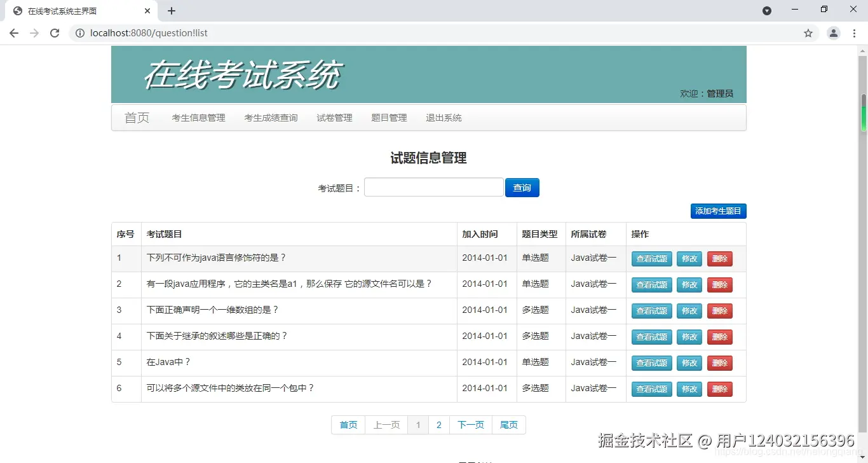This screenshot has height=463, width=868.
Task: Select page 1 in pagination
Action: coord(418,425)
